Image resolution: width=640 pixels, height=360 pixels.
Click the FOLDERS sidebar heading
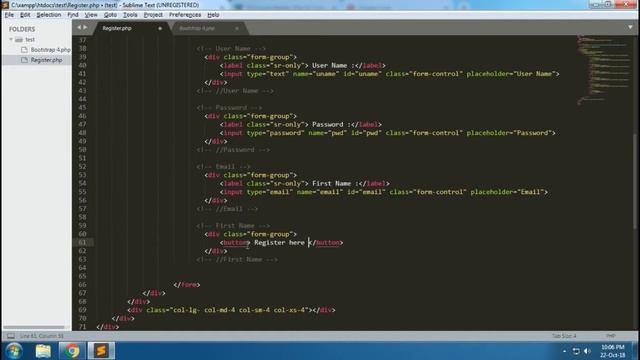[x=22, y=29]
